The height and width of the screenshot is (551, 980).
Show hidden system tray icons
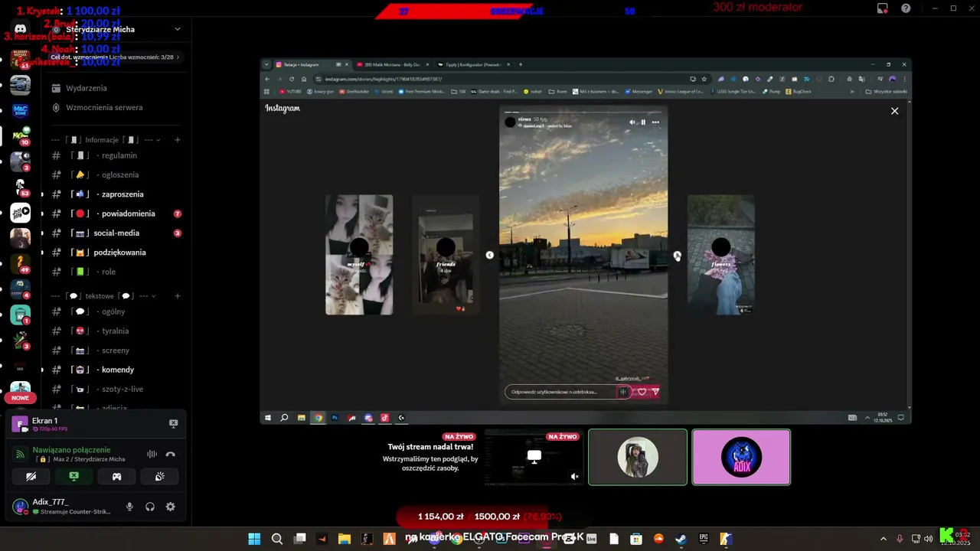883,539
